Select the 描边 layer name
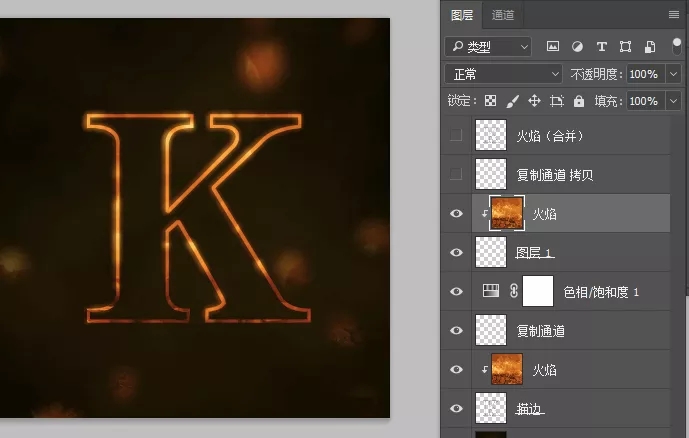 (x=530, y=409)
